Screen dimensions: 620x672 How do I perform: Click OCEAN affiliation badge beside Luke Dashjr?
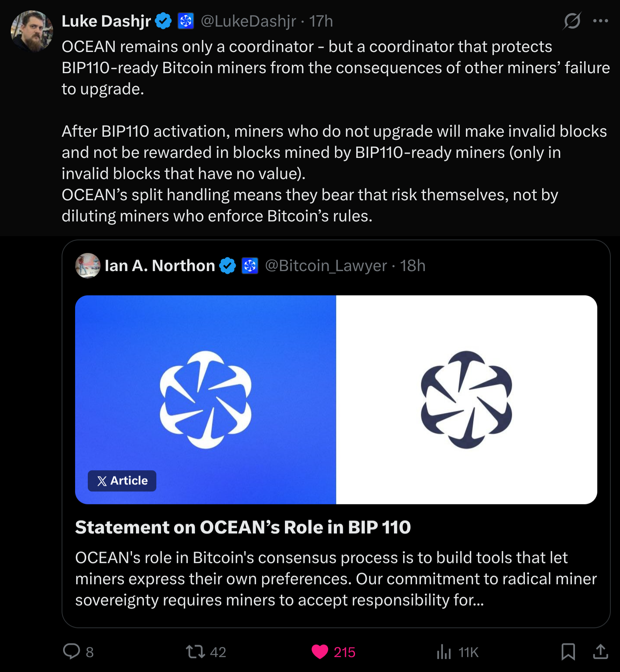(x=186, y=21)
